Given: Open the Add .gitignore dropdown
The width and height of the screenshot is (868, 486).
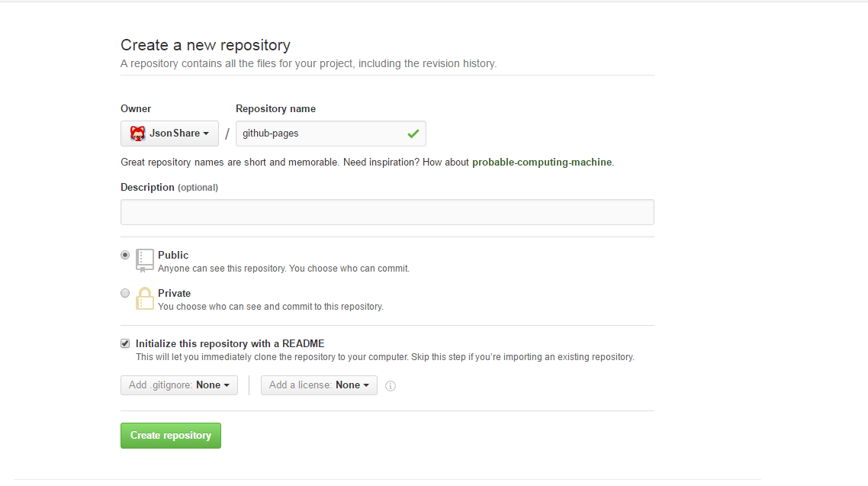Looking at the screenshot, I should [x=178, y=385].
